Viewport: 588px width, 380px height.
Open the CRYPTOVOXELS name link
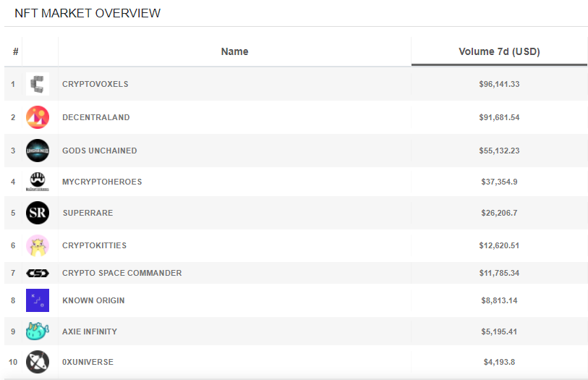click(x=95, y=84)
